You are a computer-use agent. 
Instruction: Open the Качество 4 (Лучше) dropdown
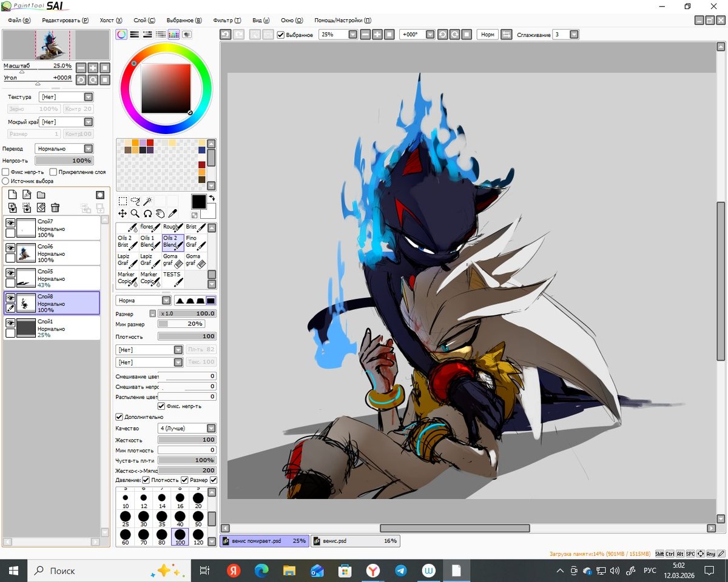[x=187, y=428]
